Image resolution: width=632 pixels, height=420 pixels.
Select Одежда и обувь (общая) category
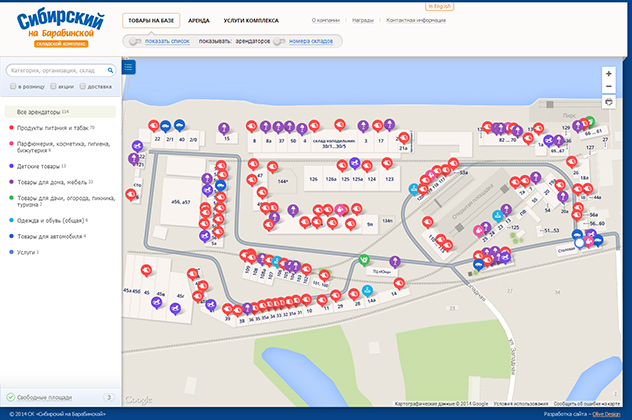click(52, 220)
